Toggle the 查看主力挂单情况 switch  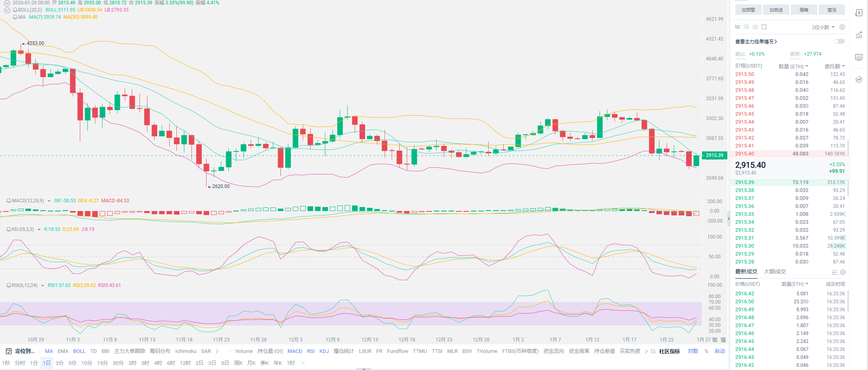[x=839, y=41]
